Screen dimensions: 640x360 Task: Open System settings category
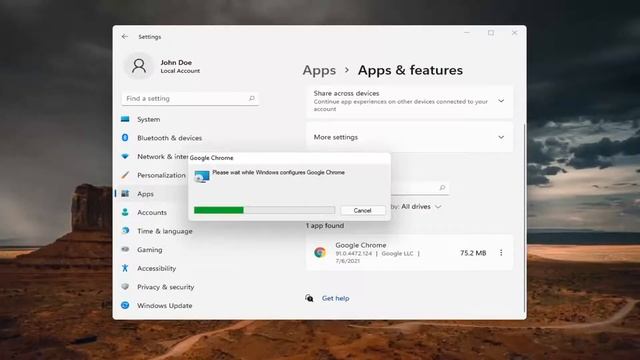149,119
